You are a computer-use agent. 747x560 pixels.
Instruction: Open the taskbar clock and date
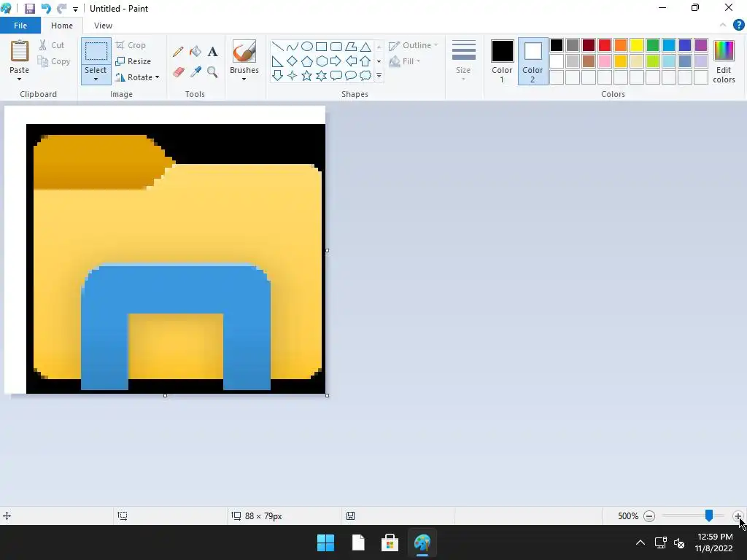pyautogui.click(x=714, y=542)
